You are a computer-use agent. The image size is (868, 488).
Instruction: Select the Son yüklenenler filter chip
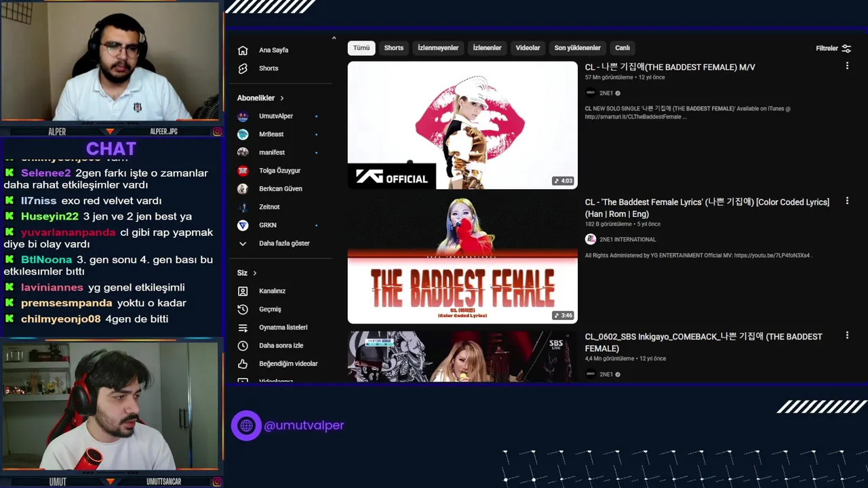[x=577, y=48]
